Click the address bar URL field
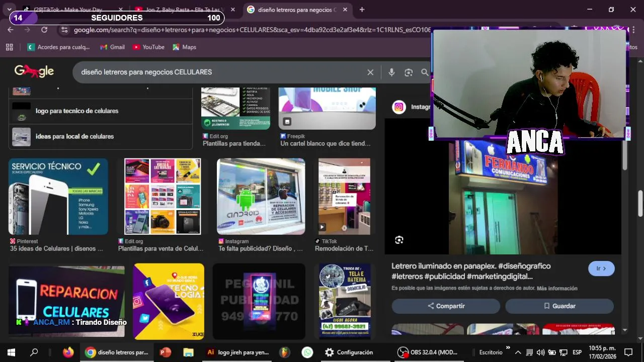 [252, 30]
